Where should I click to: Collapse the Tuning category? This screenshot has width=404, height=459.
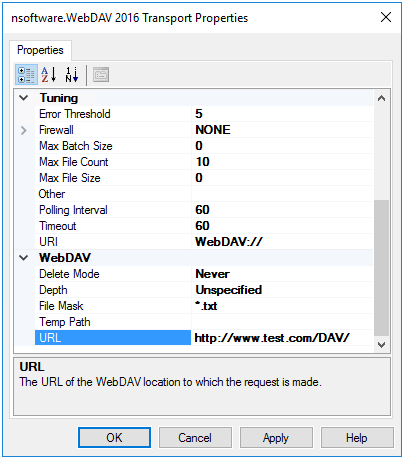(x=24, y=98)
